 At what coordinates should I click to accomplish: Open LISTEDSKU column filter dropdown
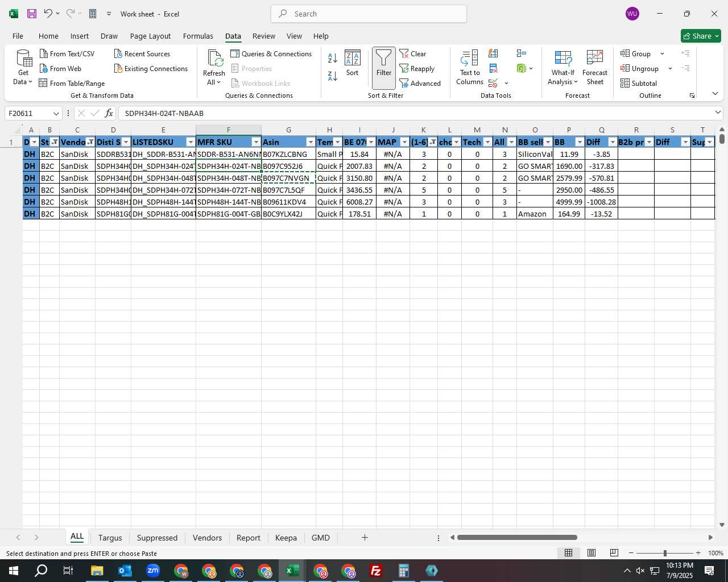pyautogui.click(x=191, y=142)
